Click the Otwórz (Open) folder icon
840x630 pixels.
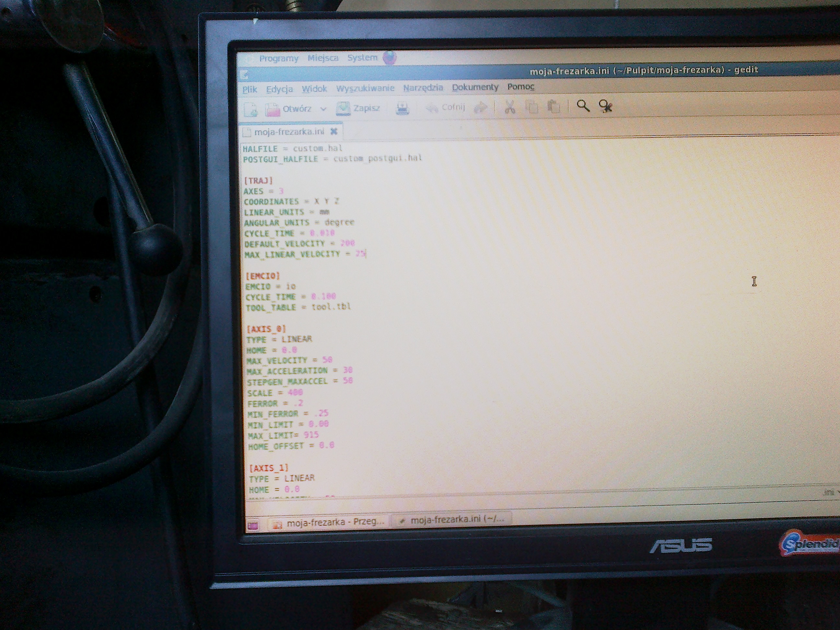click(x=272, y=109)
